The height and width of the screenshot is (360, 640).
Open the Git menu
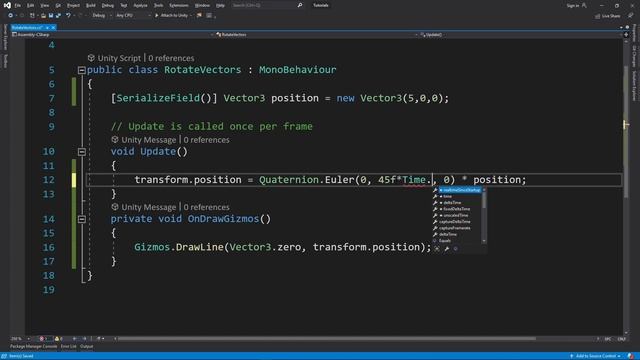[x=58, y=6]
